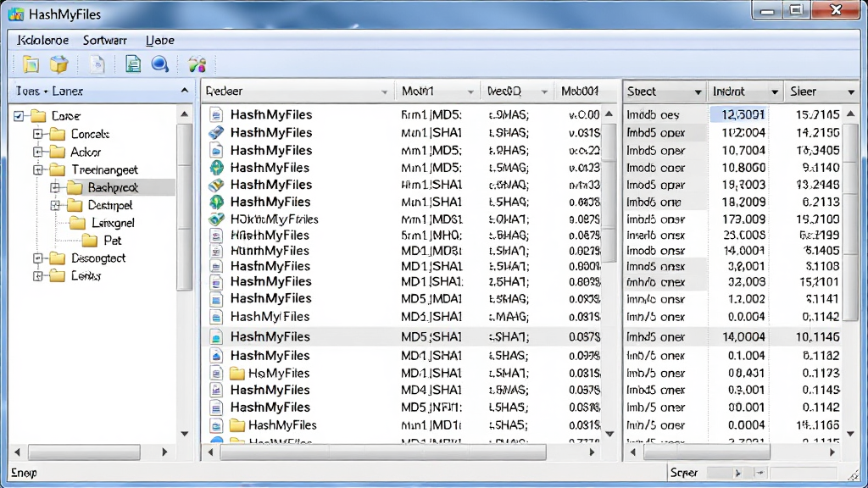
Task: Open the Sieer column dropdown arrow
Action: 851,91
